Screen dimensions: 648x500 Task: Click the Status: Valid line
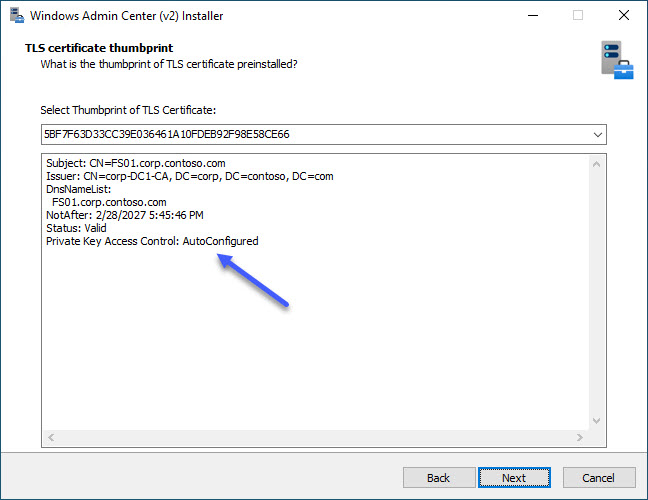click(x=76, y=228)
